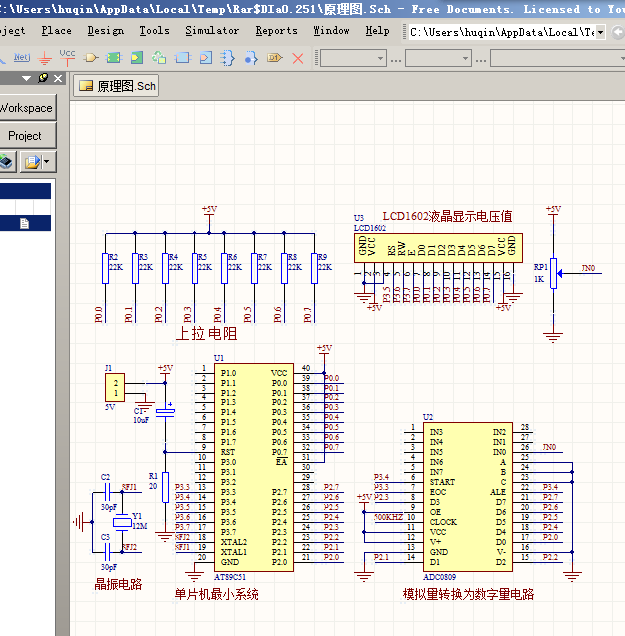The height and width of the screenshot is (636, 625).
Task: Click the label '模拟量转换为数字量电路'
Action: 468,594
